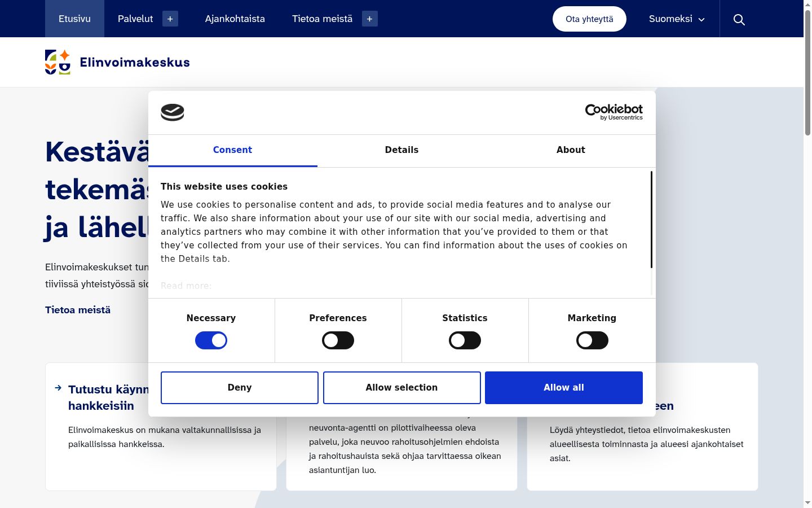Open the Suomeksi language dropdown
Viewport: 812px width, 508px height.
pos(677,19)
